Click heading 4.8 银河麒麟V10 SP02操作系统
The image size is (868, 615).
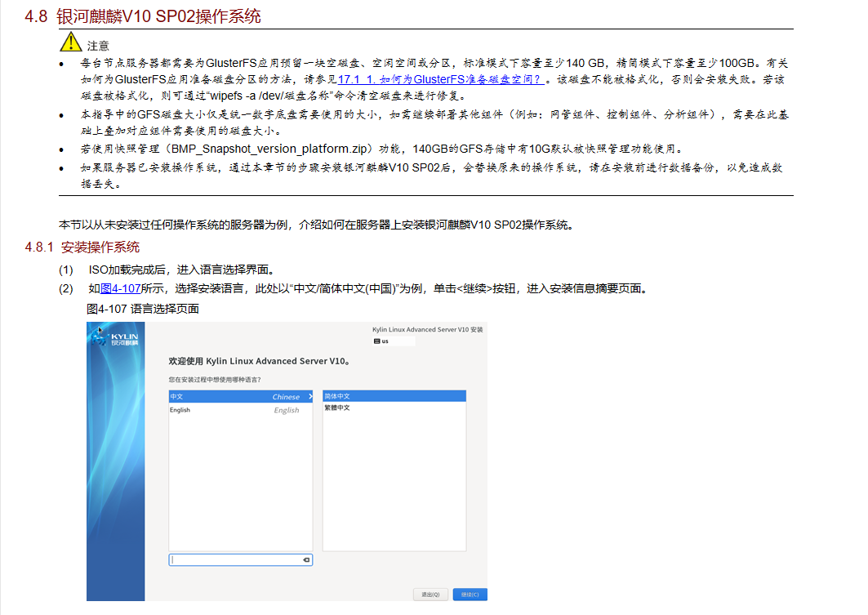point(143,16)
